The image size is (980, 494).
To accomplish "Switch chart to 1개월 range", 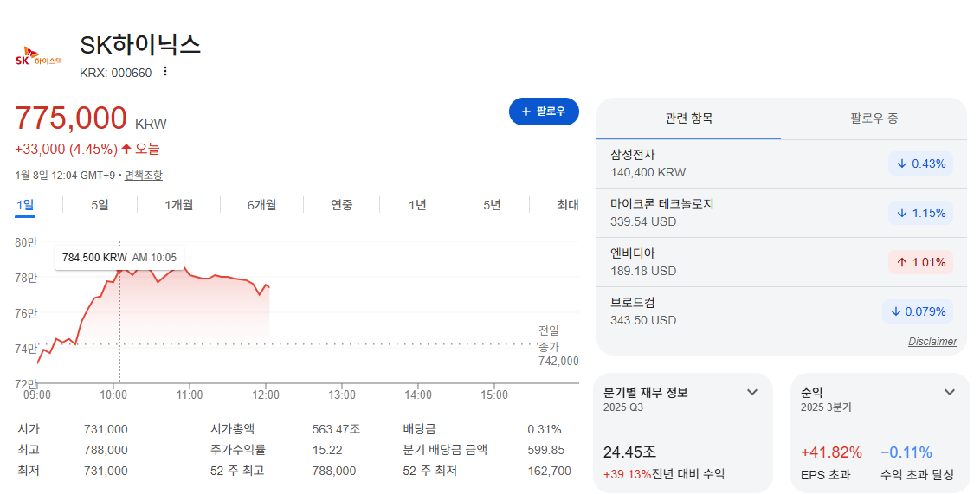I will tap(178, 205).
